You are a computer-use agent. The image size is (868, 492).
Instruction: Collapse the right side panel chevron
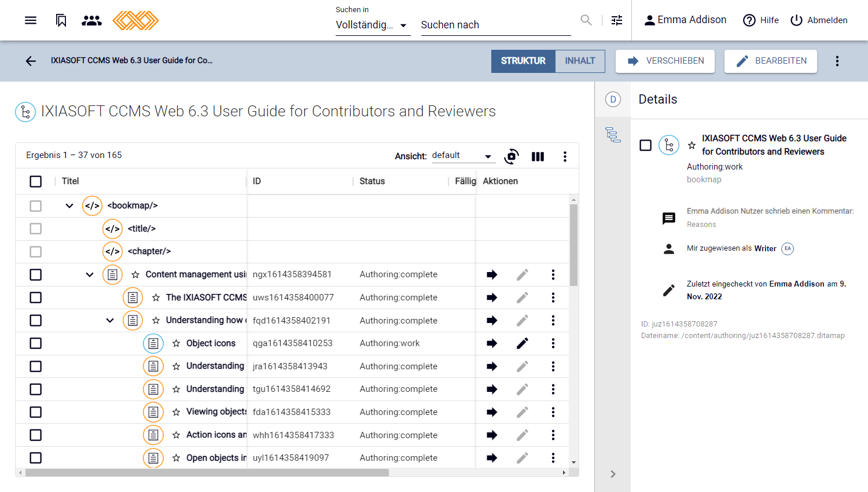pos(613,474)
